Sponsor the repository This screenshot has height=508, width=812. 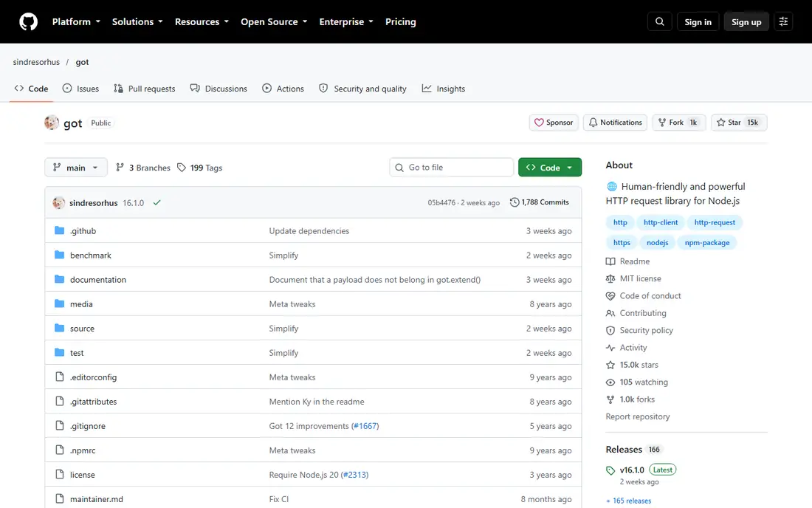tap(554, 123)
